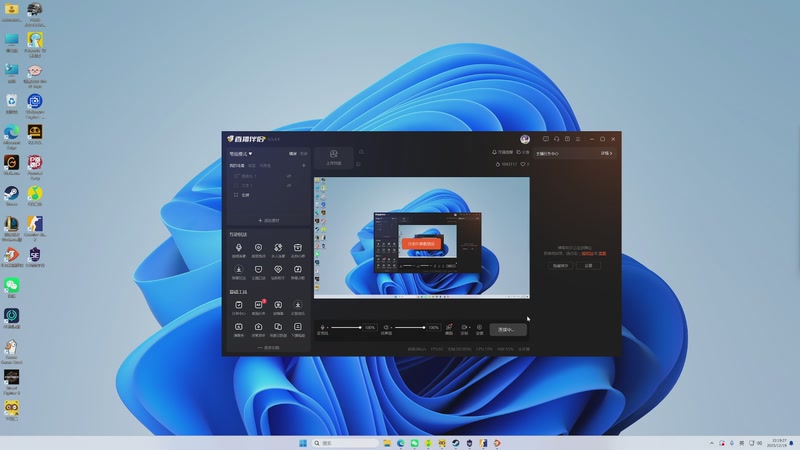Click the upper small icon beside the person tile
Image resolution: width=800 pixels, height=450 pixels.
tap(361, 152)
